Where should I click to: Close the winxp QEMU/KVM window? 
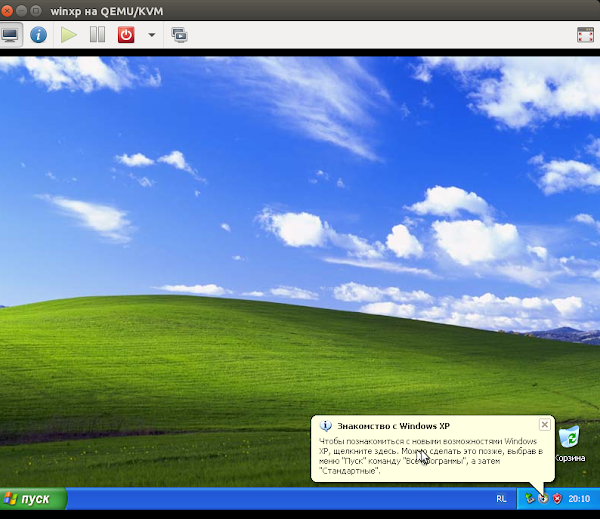(x=7, y=11)
